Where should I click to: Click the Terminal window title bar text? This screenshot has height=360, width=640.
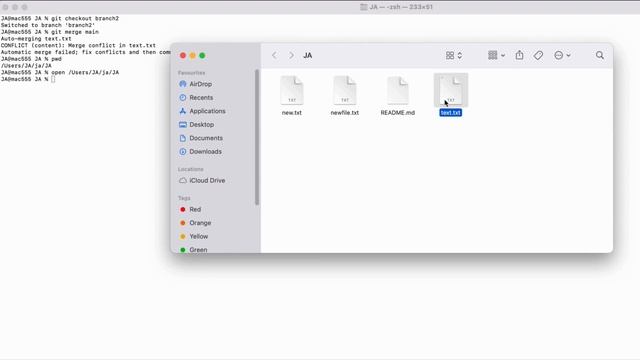coord(401,7)
